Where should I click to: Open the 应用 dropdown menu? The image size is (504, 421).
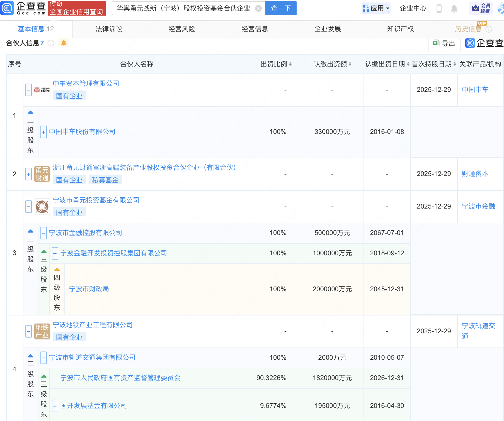376,8
